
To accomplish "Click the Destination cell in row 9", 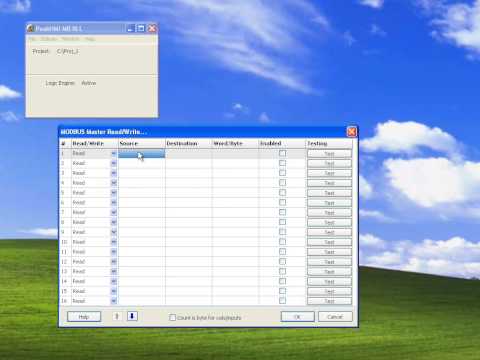I will [x=188, y=232].
